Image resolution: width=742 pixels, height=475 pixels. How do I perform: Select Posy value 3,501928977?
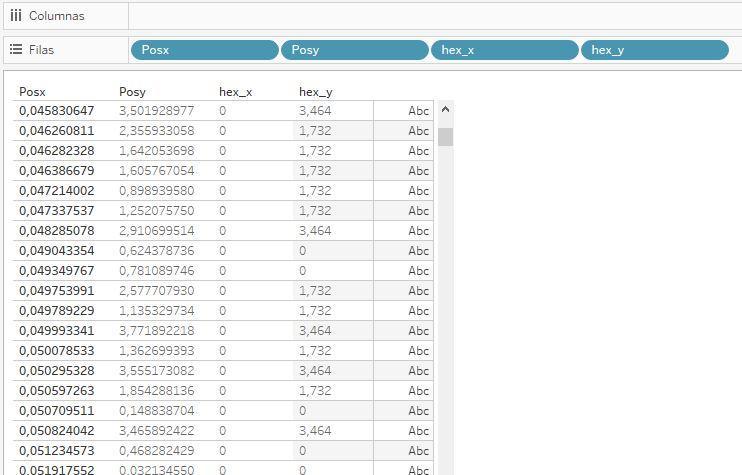157,111
